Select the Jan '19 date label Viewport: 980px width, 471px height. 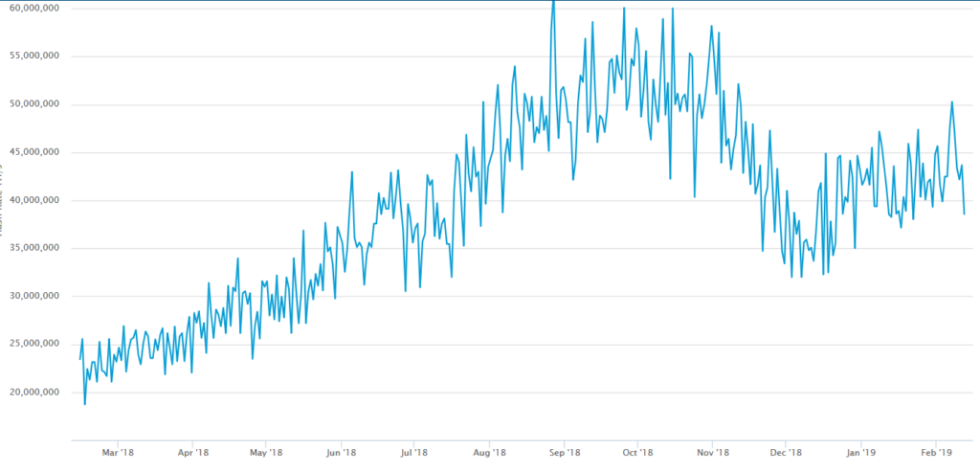[861, 452]
